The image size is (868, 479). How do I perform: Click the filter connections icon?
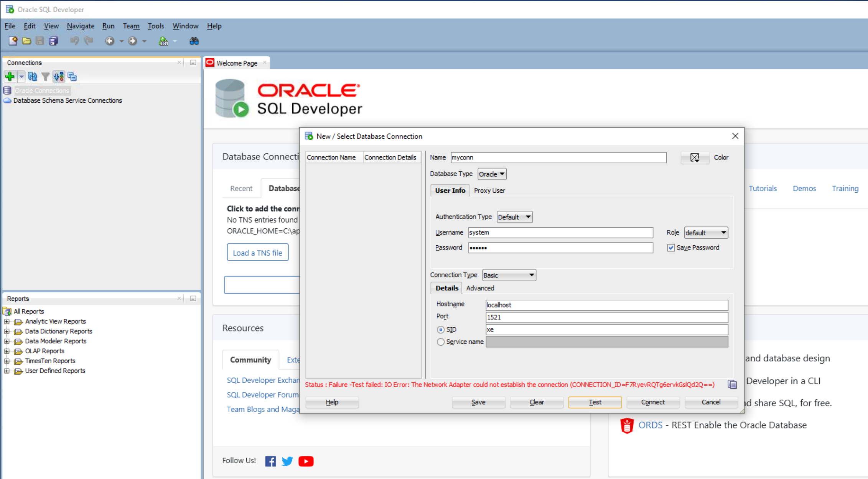[x=44, y=76]
